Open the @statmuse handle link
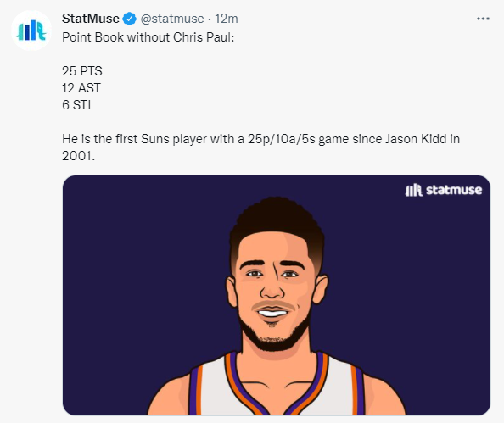 (172, 19)
